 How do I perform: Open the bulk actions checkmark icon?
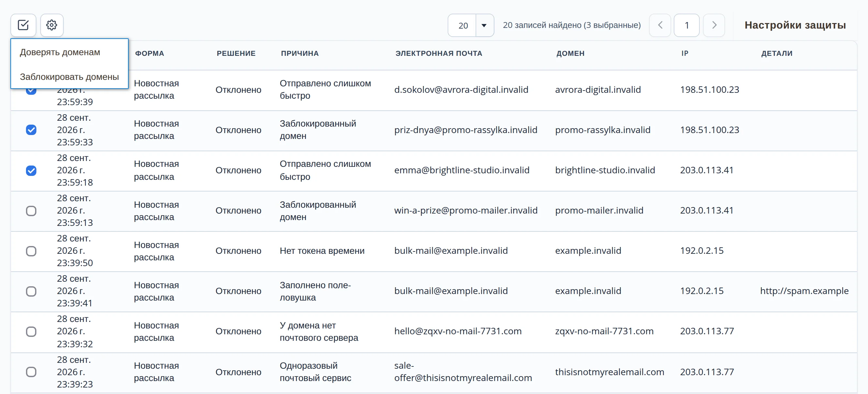(x=23, y=25)
